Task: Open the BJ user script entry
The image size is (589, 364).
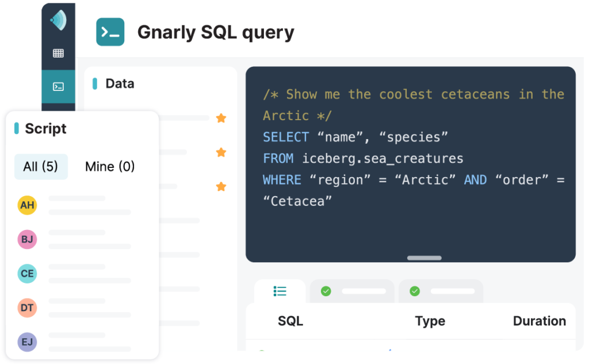Action: click(x=74, y=239)
